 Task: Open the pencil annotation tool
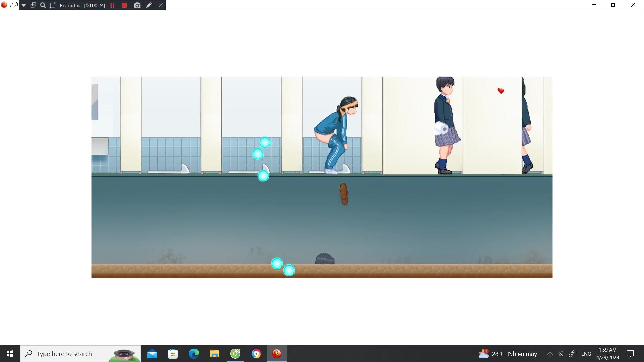pyautogui.click(x=149, y=5)
